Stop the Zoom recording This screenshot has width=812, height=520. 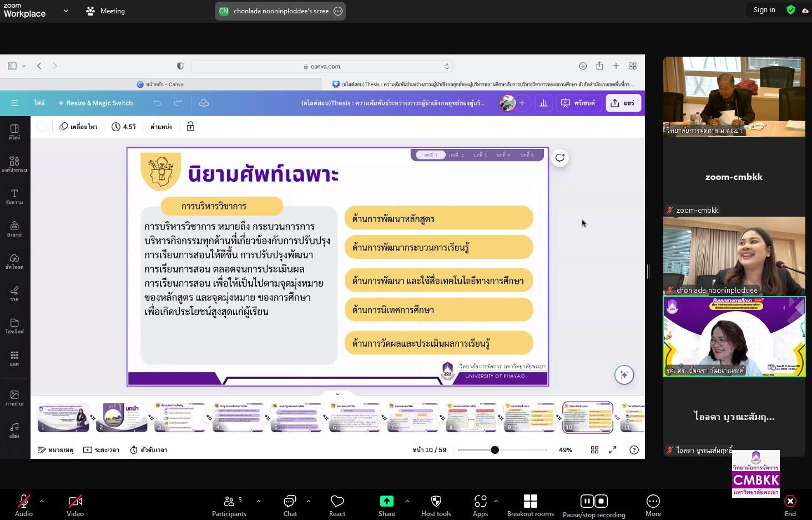(601, 501)
